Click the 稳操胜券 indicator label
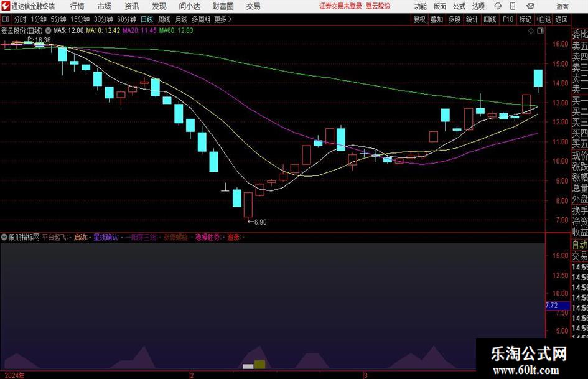This screenshot has height=379, width=588. click(207, 237)
